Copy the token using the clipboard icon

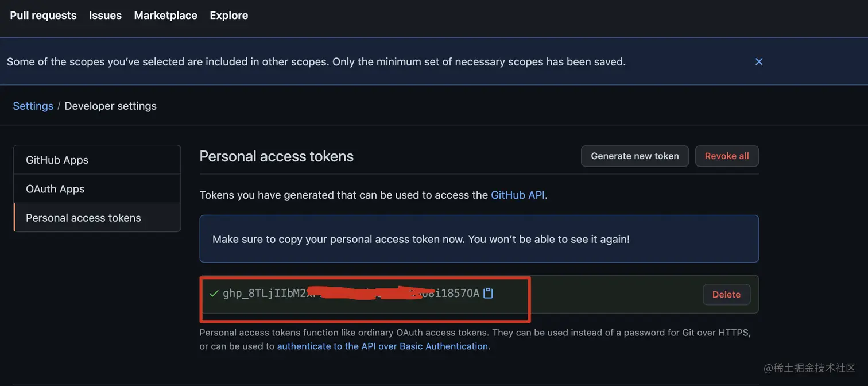point(488,294)
